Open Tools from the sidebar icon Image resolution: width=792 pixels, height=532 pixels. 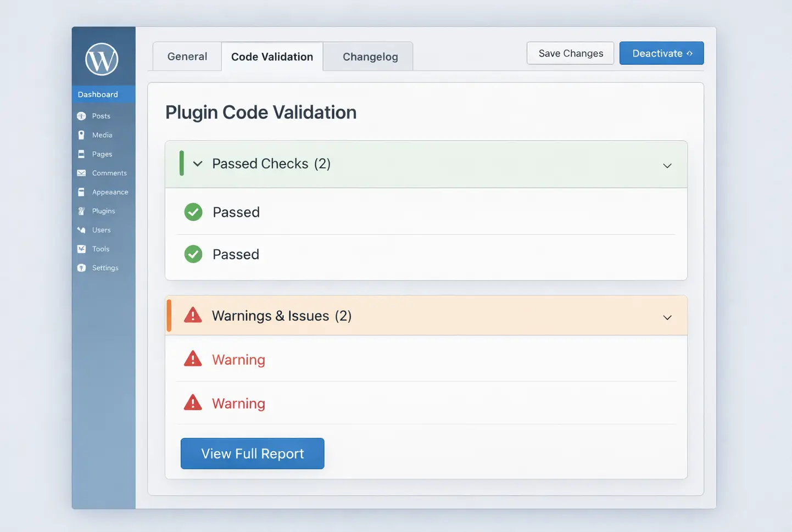point(81,249)
